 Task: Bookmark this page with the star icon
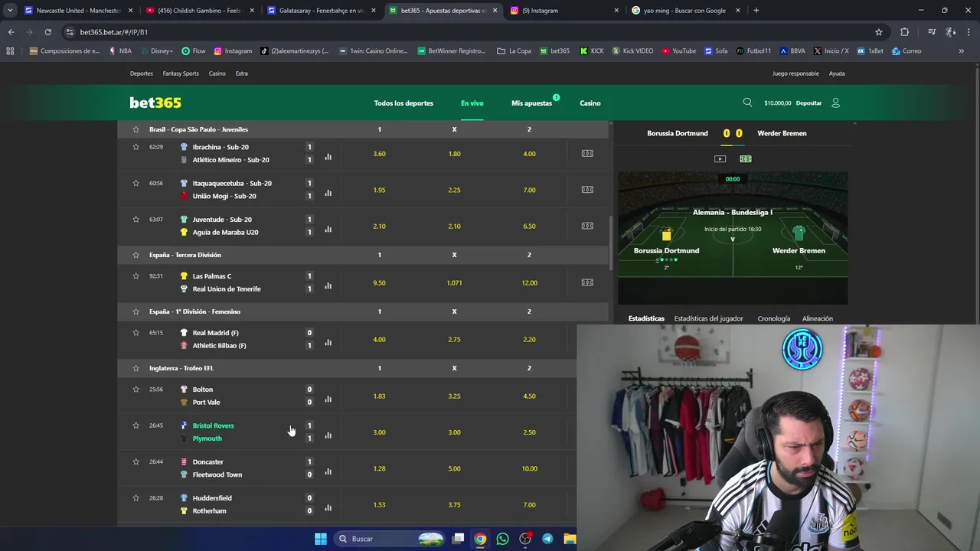point(879,32)
